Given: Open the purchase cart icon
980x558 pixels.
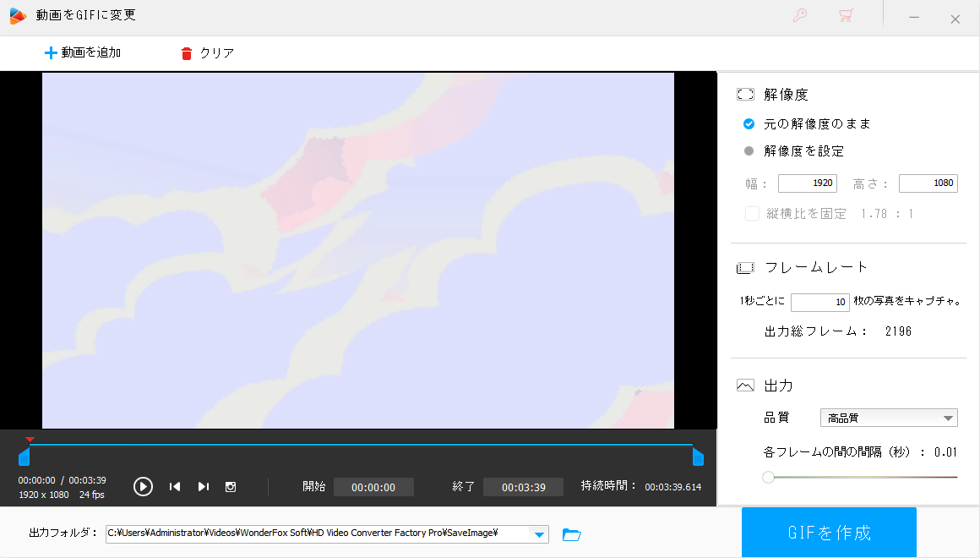Looking at the screenshot, I should point(846,15).
